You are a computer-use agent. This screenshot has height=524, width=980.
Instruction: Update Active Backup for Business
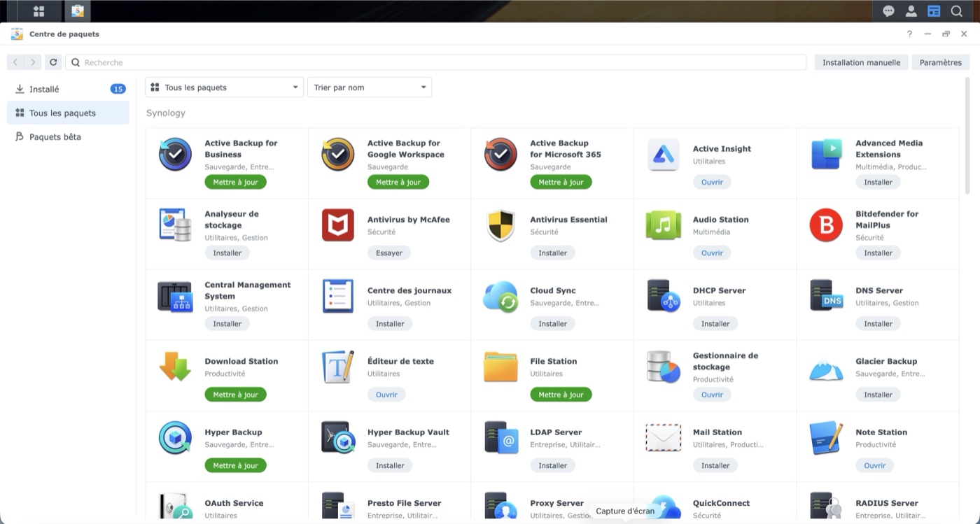(235, 182)
